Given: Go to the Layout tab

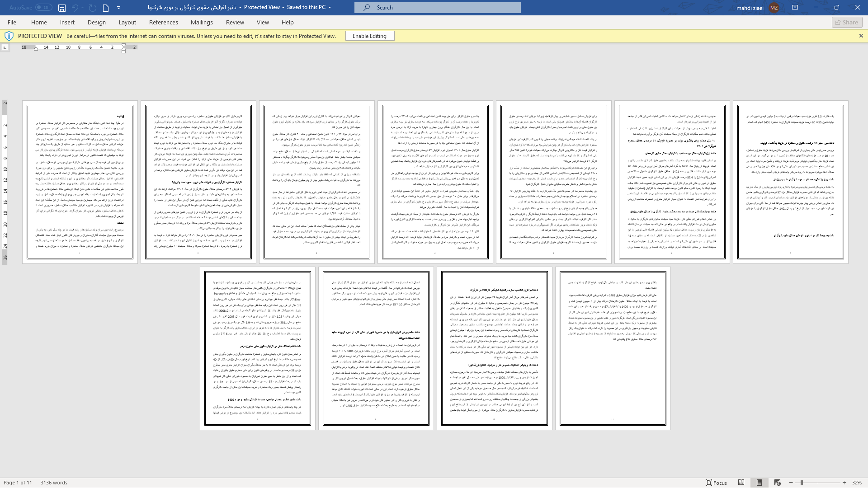Looking at the screenshot, I should 127,22.
